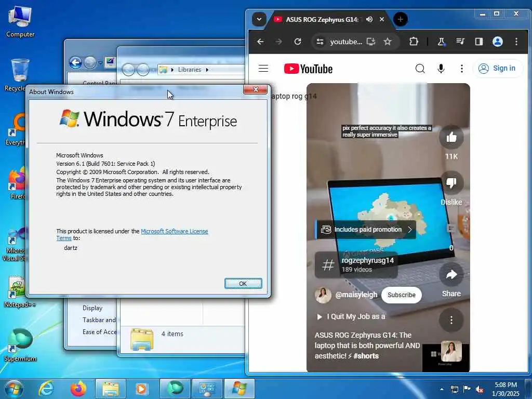Image resolution: width=532 pixels, height=399 pixels.
Task: Open YouTube search magnifier
Action: [x=420, y=69]
